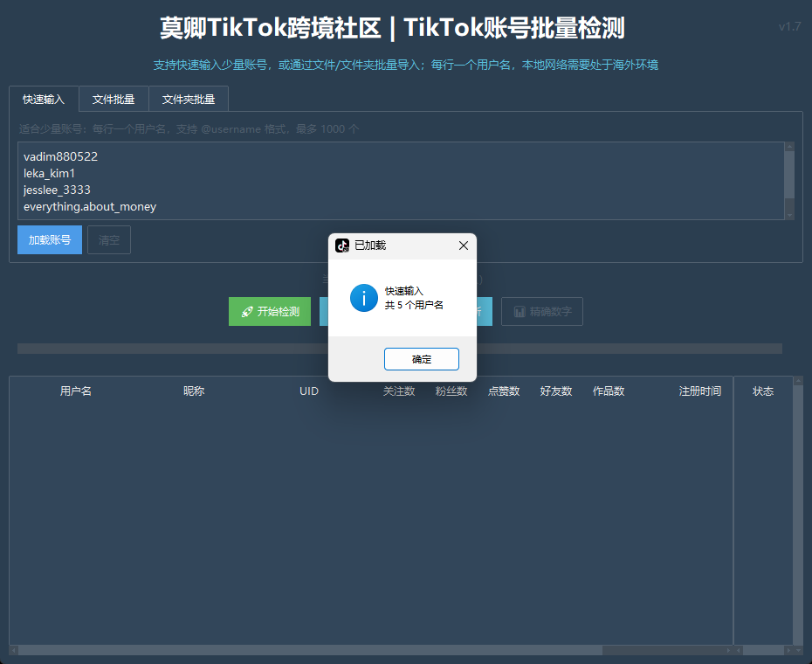Click the 关注数 column header
This screenshot has width=812, height=664.
point(399,391)
